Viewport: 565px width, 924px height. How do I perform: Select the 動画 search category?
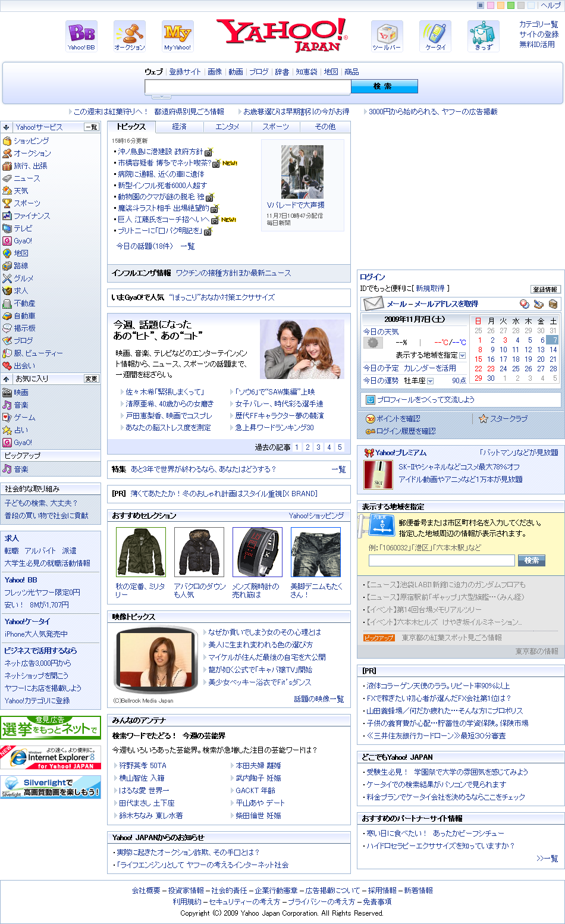coord(236,72)
